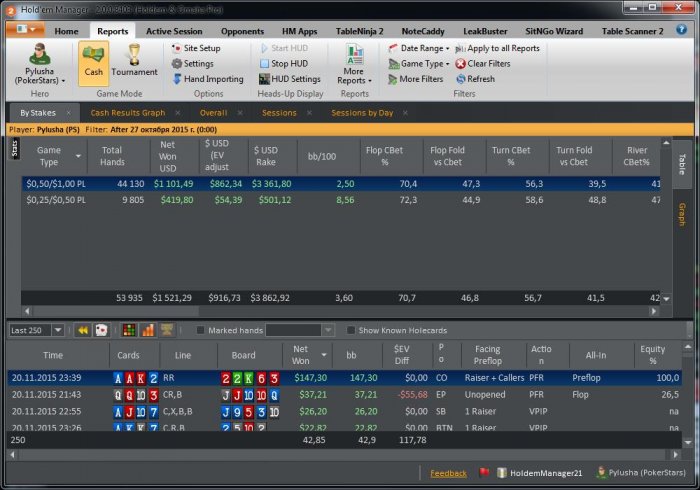Refresh the report
The height and width of the screenshot is (490, 700).
click(x=475, y=79)
